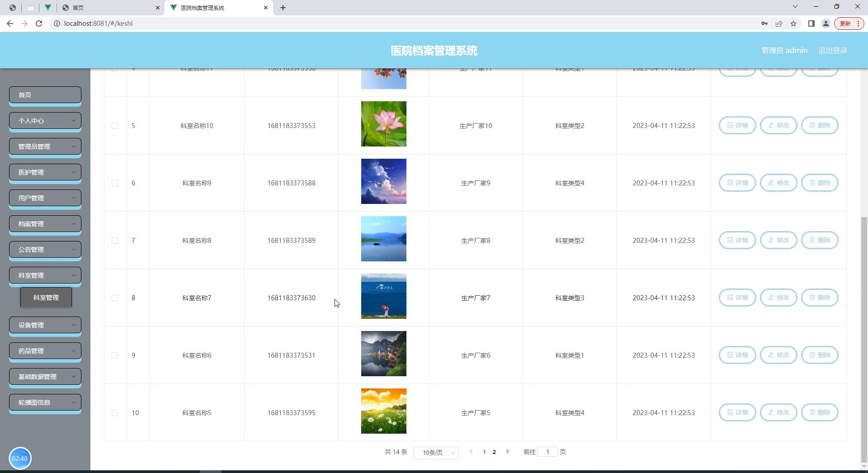
Task: Open the daisy field thumbnail of 科室名称5
Action: coord(384,411)
